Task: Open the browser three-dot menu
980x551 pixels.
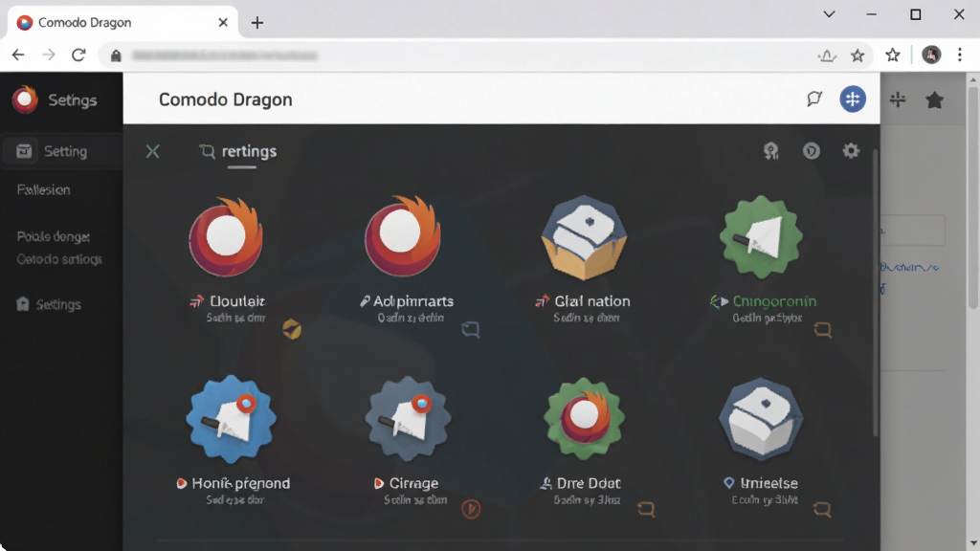Action: [960, 55]
